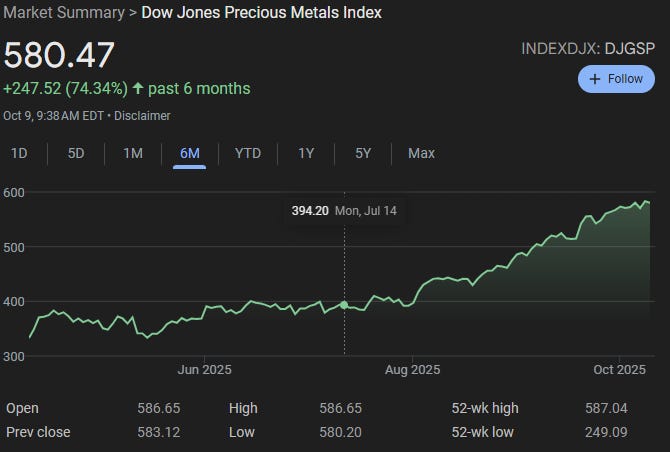670x452 pixels.
Task: Follow the Dow Jones Precious Metals Index
Action: point(616,79)
